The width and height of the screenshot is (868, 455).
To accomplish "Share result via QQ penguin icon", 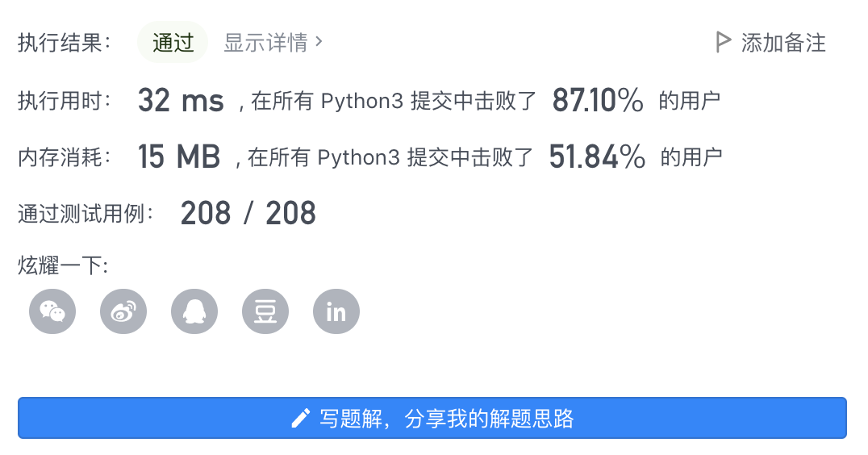I will coord(194,311).
